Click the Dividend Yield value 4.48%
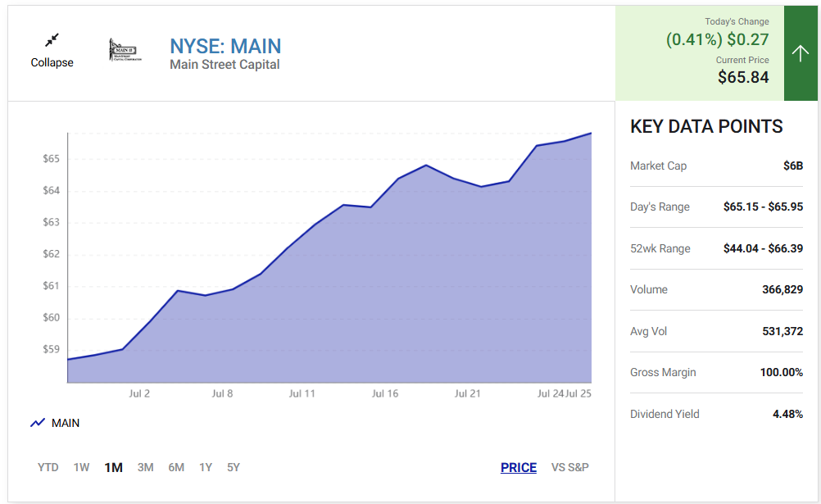The image size is (821, 504). click(787, 414)
